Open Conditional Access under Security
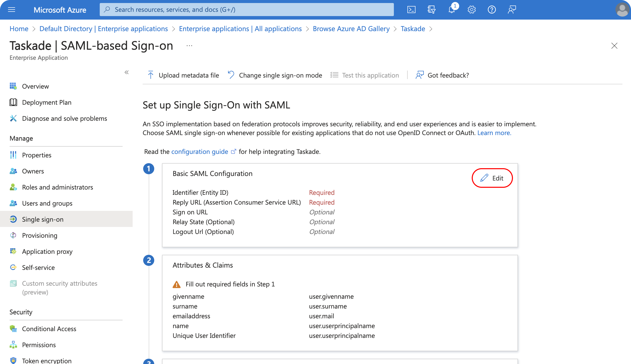 click(49, 329)
